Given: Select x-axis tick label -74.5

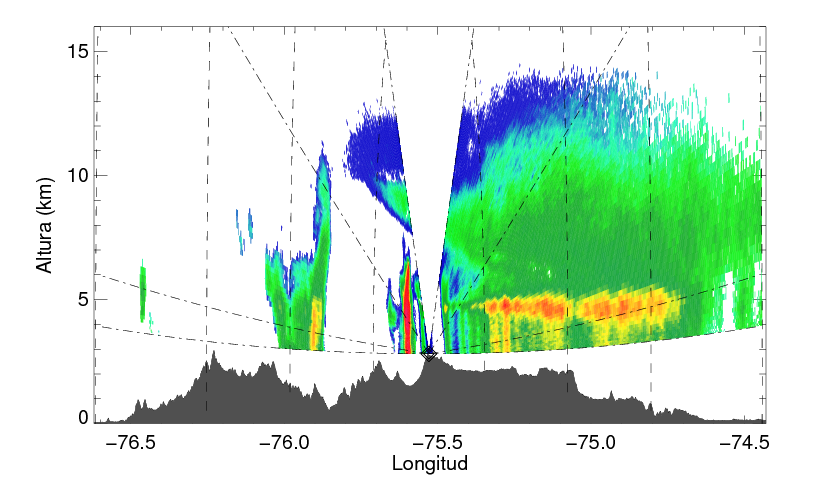Looking at the screenshot, I should 744,443.
